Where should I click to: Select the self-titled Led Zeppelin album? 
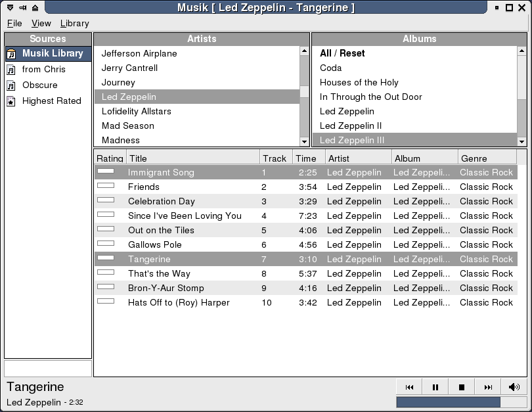414,111
